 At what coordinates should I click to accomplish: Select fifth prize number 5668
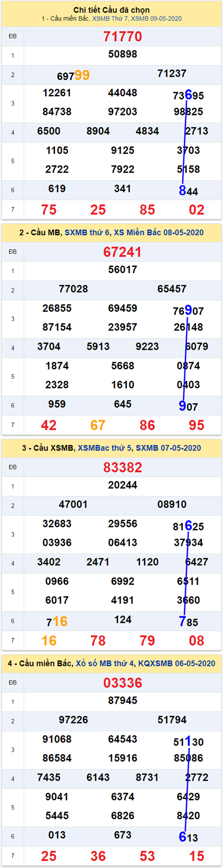click(x=123, y=366)
